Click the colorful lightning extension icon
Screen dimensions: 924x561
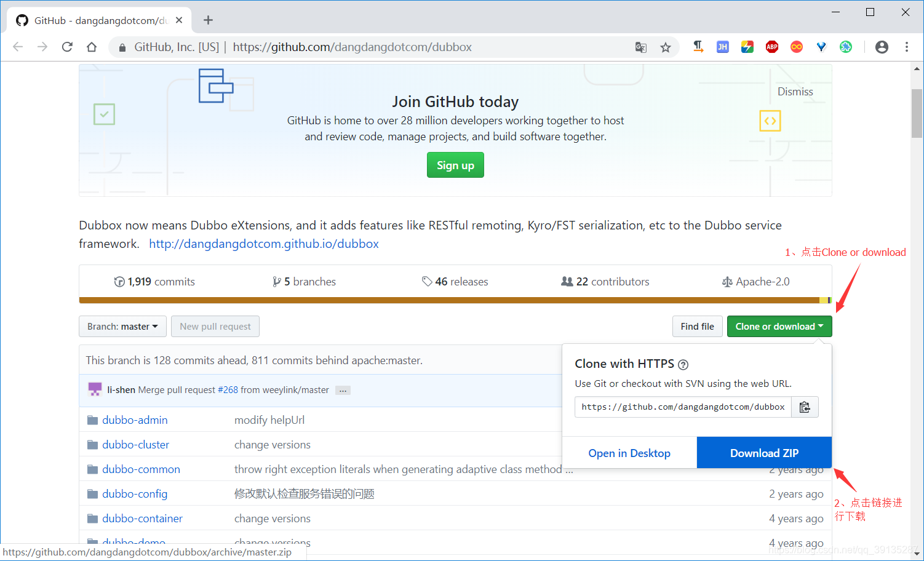pyautogui.click(x=747, y=47)
